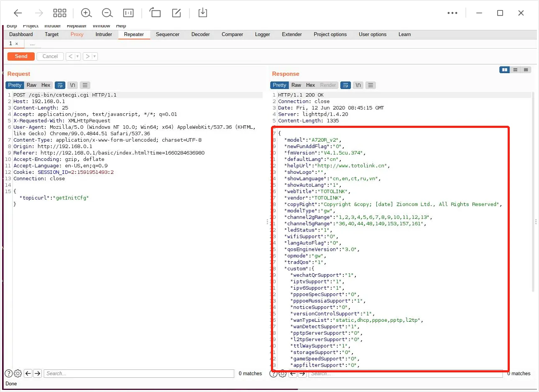Image resolution: width=539 pixels, height=392 pixels.
Task: Toggle word wrap icon in Response panel
Action: 346,85
